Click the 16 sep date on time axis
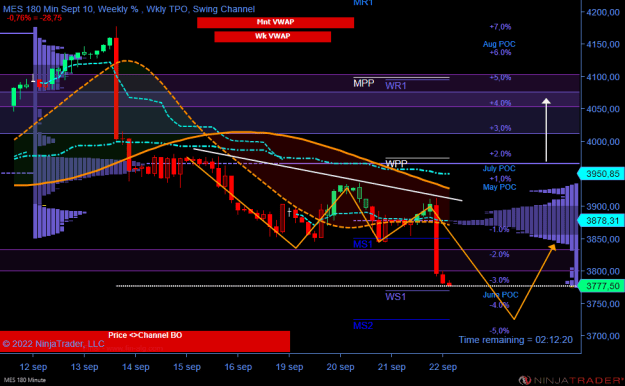The width and height of the screenshot is (625, 386). [x=238, y=367]
